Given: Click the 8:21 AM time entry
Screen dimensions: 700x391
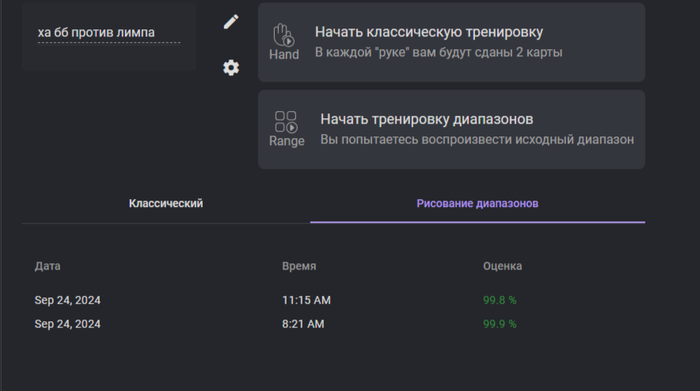Looking at the screenshot, I should coord(303,324).
